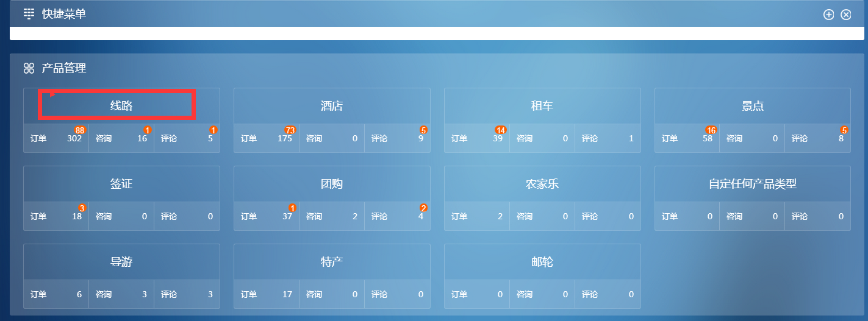Open the 特产 product module
Viewport: 868px width, 321px height.
coord(332,262)
